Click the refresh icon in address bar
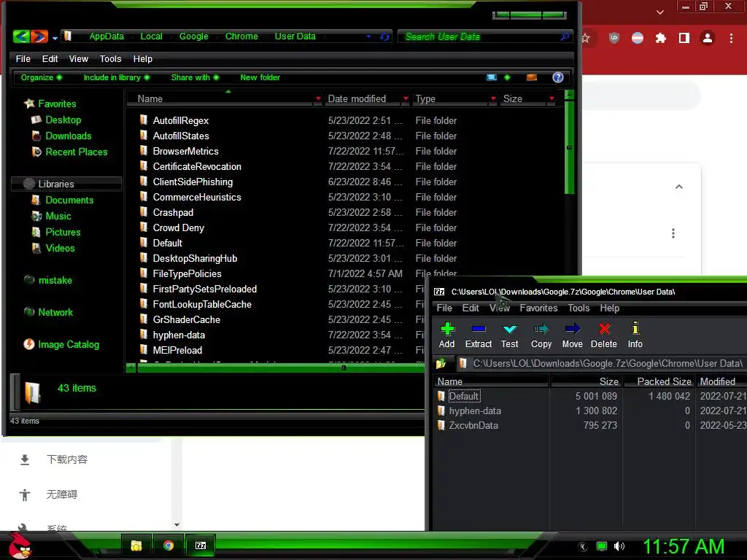This screenshot has height=560, width=747. coord(384,36)
